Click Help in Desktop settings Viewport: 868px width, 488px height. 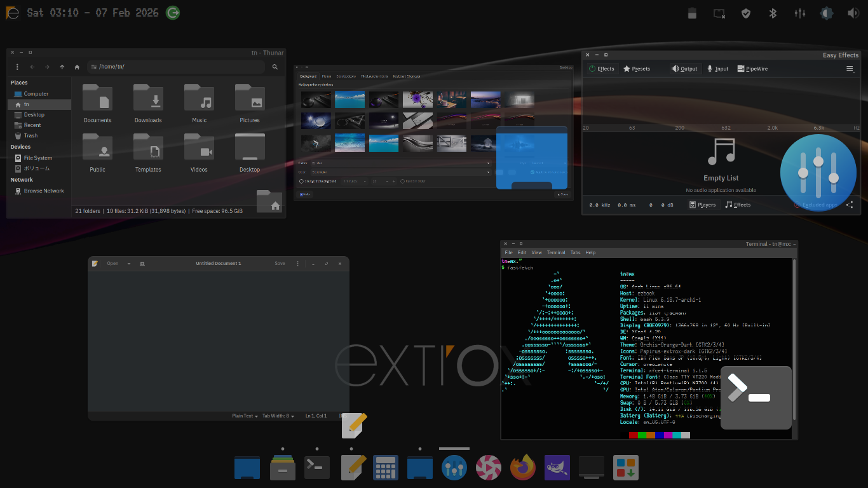[x=305, y=194]
